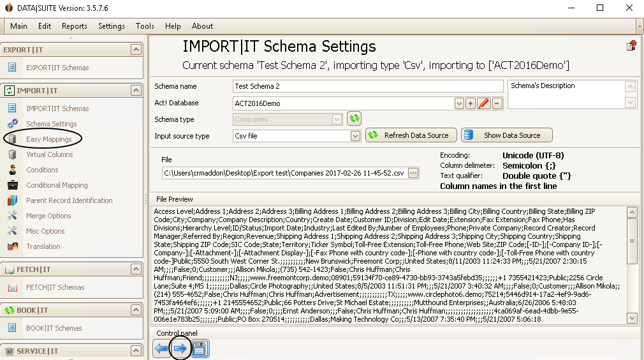Click the File Preview scrollbar thumb
Image resolution: width=644 pixels, height=360 pixels.
tap(632, 241)
